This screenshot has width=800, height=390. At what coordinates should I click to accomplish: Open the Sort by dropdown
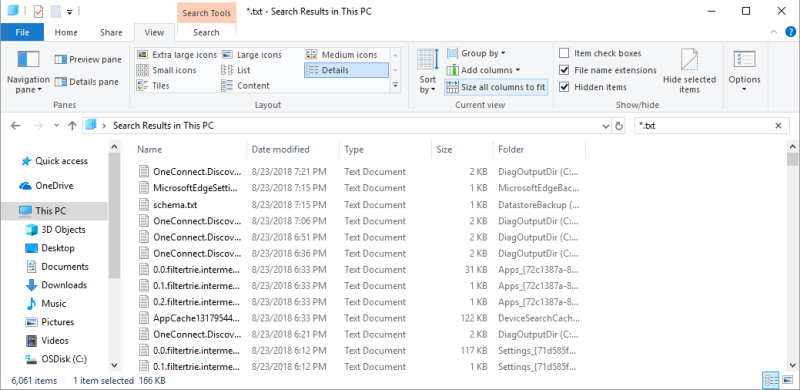pos(428,71)
